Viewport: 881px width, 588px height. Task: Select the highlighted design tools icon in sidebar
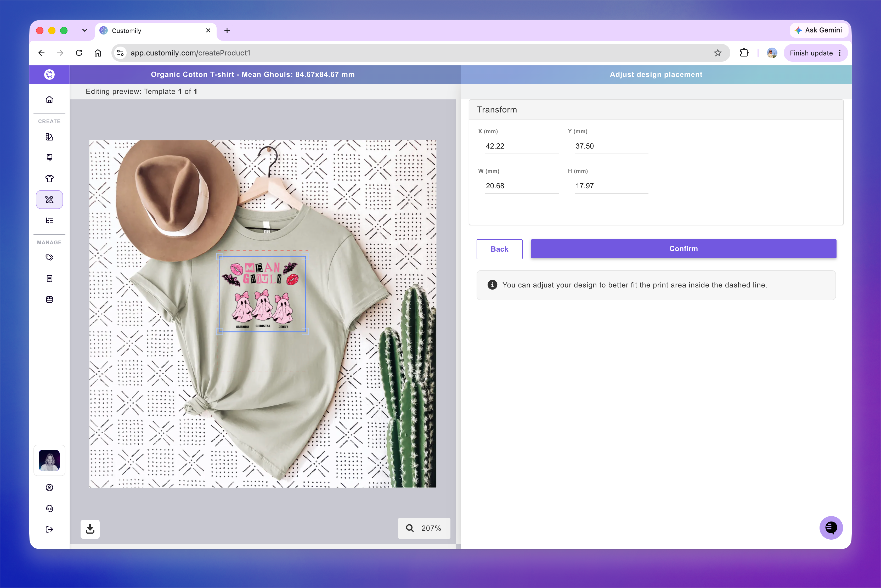point(49,200)
